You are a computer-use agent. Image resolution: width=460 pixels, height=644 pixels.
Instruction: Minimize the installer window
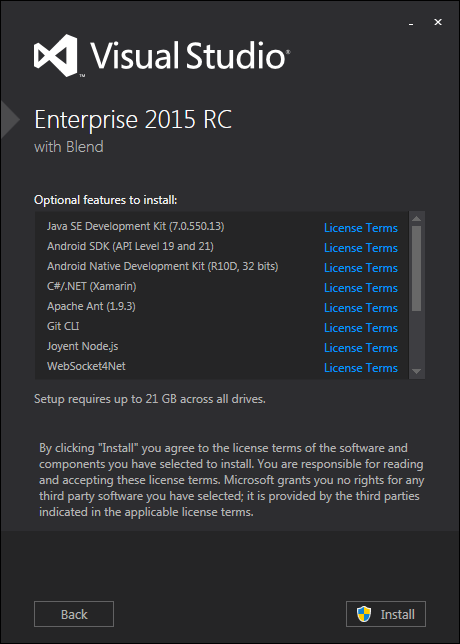click(x=411, y=24)
